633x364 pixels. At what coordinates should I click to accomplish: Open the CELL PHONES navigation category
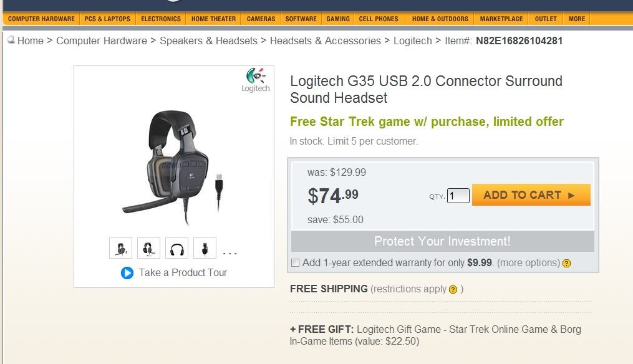tap(379, 19)
